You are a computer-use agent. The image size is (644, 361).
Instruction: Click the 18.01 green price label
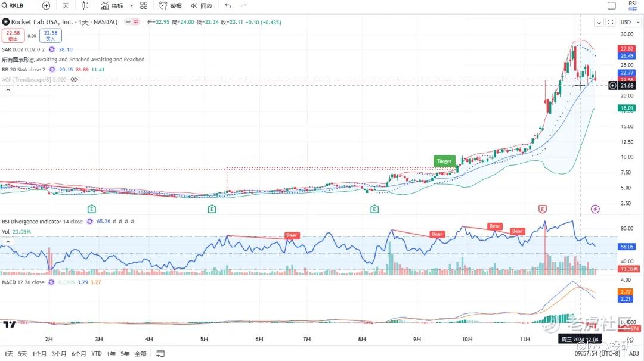pyautogui.click(x=627, y=108)
